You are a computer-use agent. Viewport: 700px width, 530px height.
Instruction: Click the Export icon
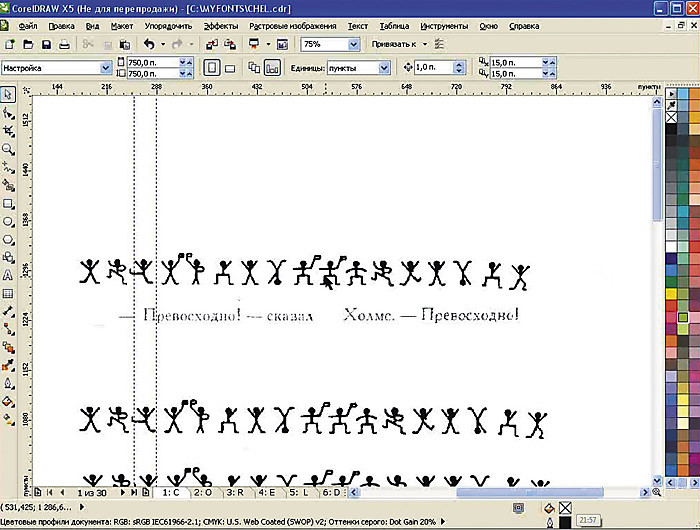coord(230,44)
